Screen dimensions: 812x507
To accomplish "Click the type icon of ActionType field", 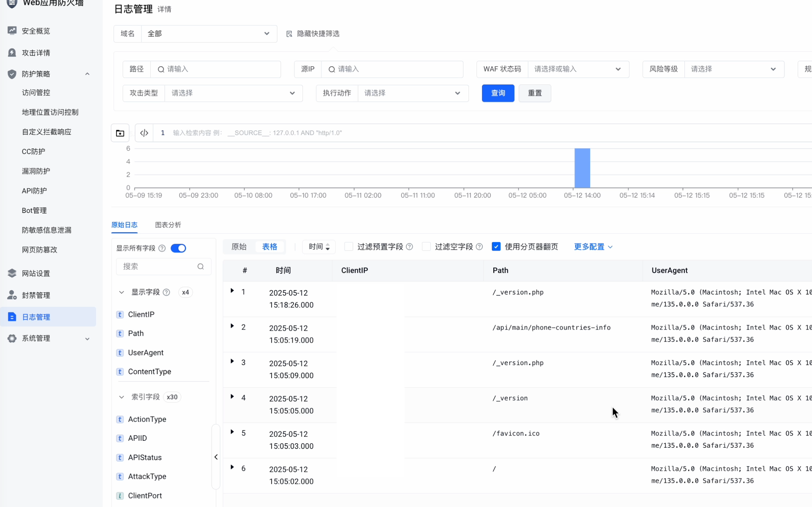I will [x=120, y=419].
